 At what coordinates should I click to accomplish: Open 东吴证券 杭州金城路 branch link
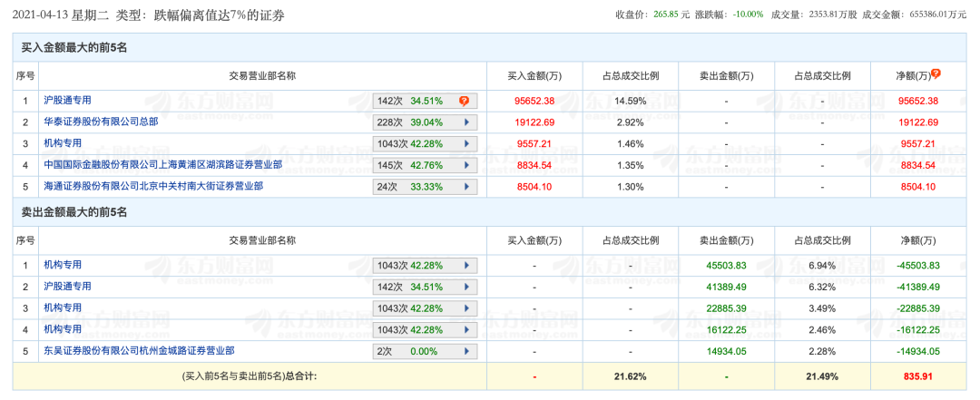139,350
